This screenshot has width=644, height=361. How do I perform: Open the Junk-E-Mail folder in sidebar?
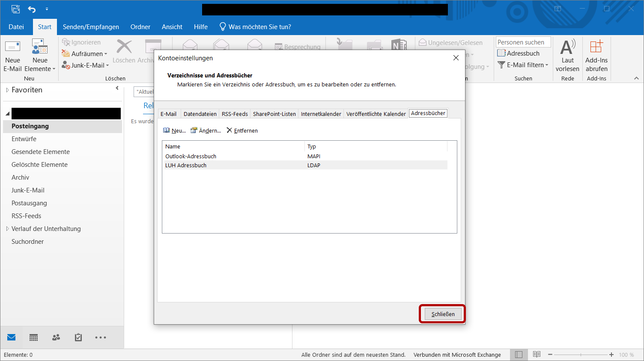pyautogui.click(x=63, y=190)
